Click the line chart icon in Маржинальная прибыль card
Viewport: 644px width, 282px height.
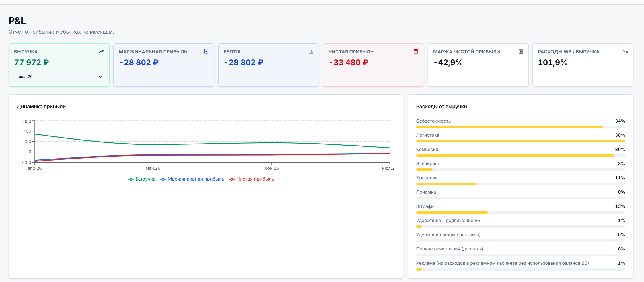pos(206,51)
